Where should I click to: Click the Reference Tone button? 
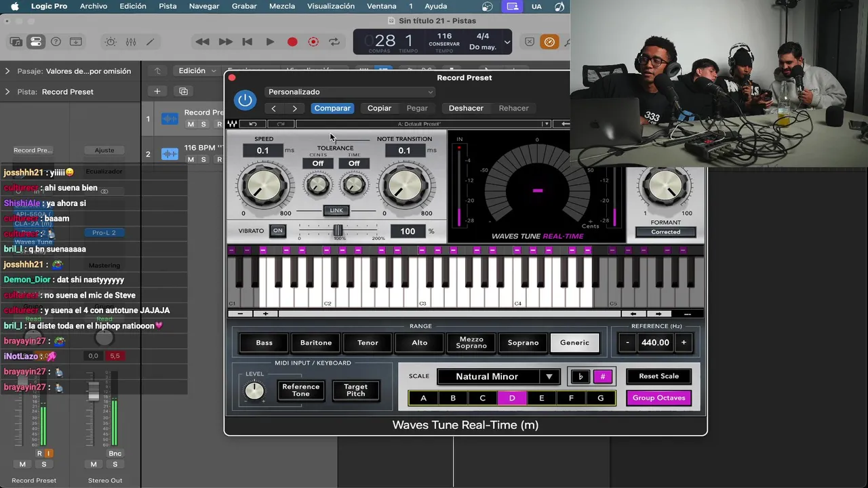[x=300, y=390]
